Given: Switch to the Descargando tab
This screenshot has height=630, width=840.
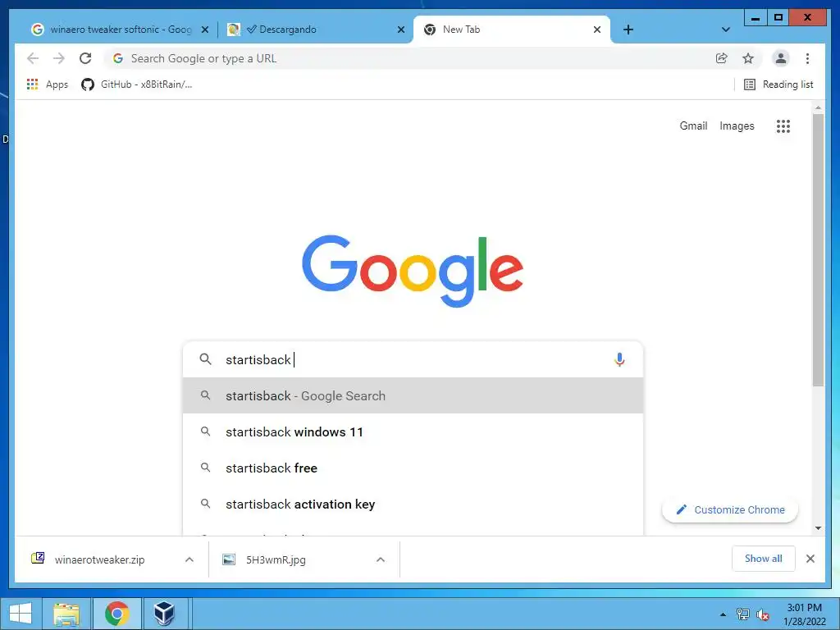Looking at the screenshot, I should pos(316,30).
